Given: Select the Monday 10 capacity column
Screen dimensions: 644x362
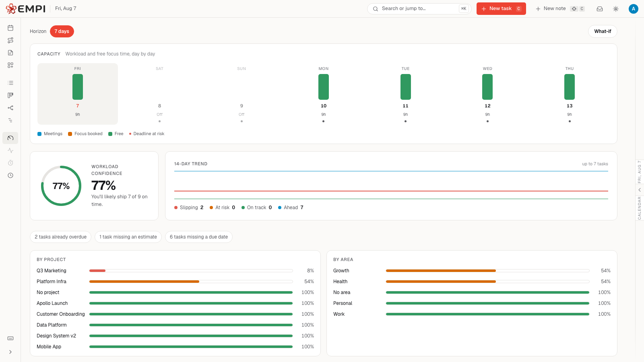Looking at the screenshot, I should 324,94.
